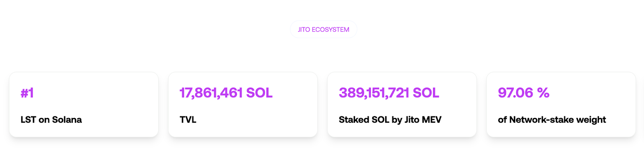Click the word JITO in the badge

click(x=304, y=29)
